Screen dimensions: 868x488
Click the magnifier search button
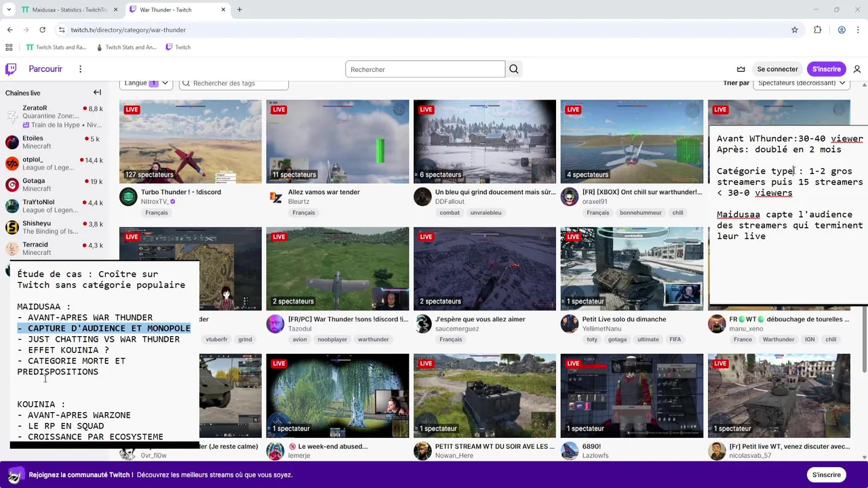pos(514,69)
